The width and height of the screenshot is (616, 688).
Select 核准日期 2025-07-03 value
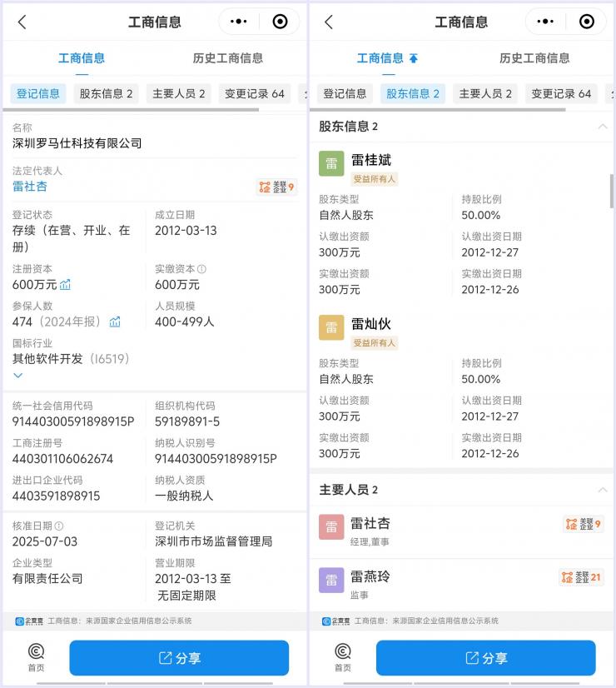click(45, 541)
